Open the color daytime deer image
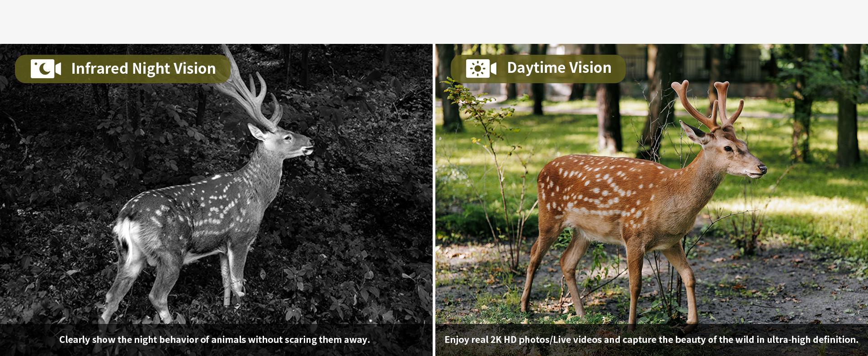Image resolution: width=868 pixels, height=356 pixels. pos(651,200)
